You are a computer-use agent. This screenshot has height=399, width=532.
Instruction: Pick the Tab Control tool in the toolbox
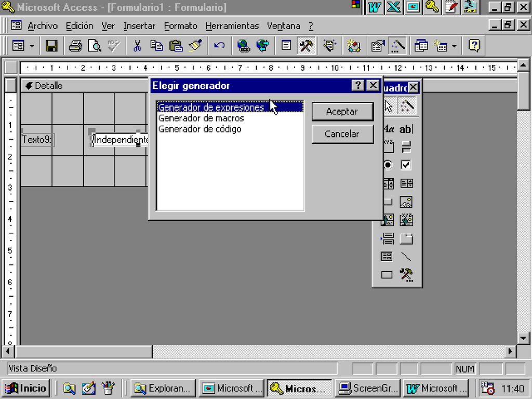point(406,239)
